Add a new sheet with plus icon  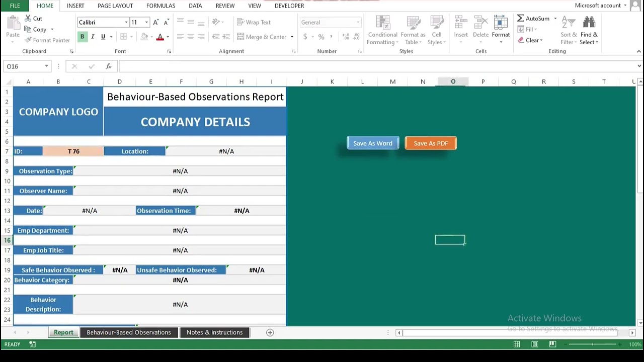click(270, 332)
